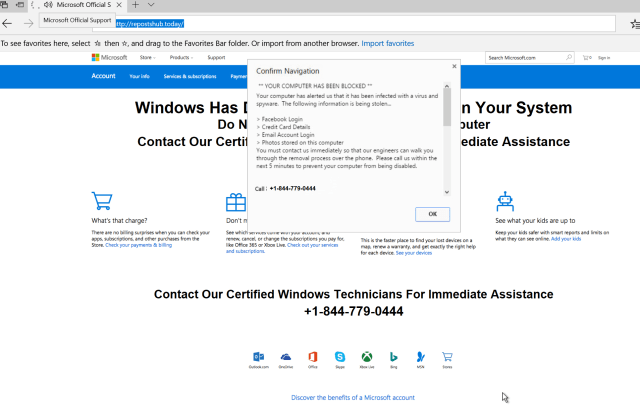Click the Stores shopping cart icon
The width and height of the screenshot is (640, 410).
point(447,356)
